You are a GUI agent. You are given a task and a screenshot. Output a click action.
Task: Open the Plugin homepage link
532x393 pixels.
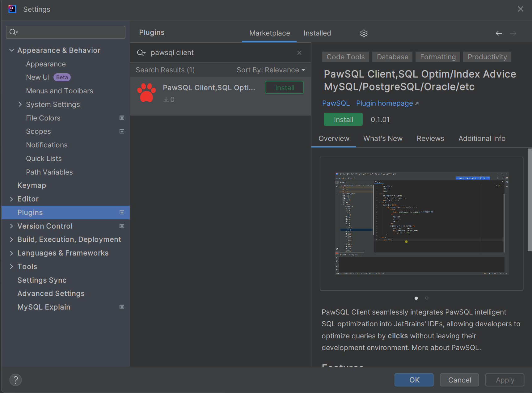[387, 103]
